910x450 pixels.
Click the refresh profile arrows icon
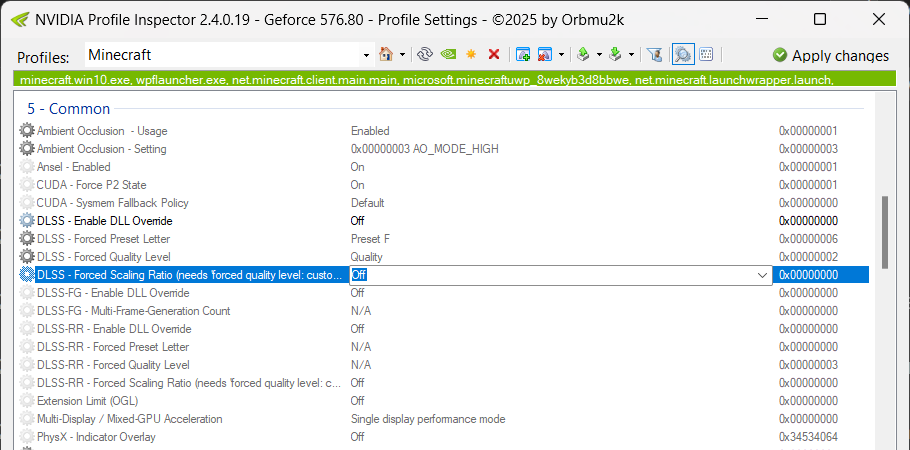click(x=425, y=55)
